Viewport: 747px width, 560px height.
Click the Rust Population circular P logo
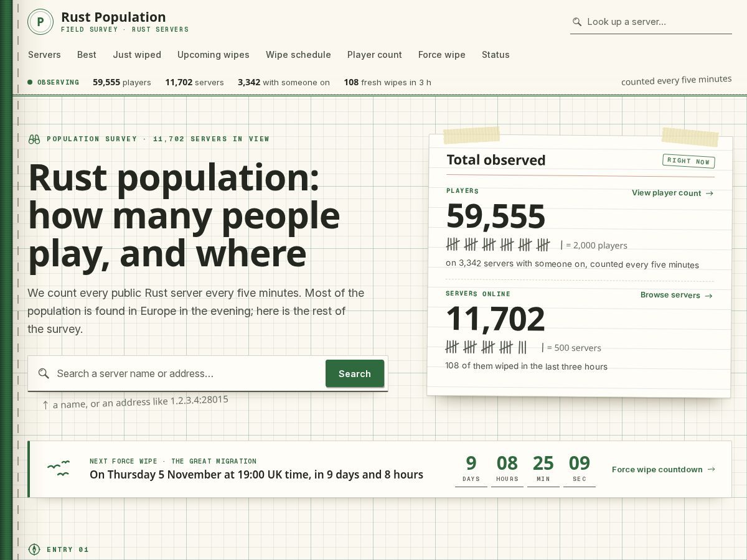click(x=40, y=22)
